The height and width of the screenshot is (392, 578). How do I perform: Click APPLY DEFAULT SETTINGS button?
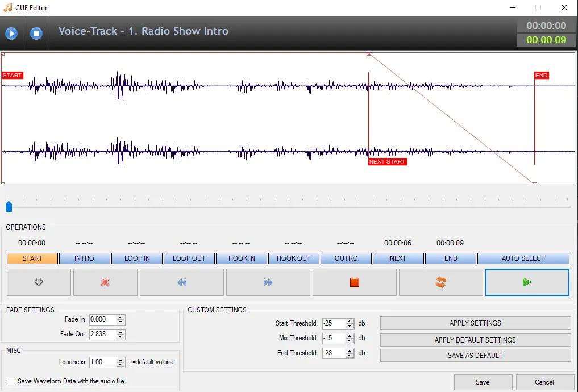(x=476, y=340)
